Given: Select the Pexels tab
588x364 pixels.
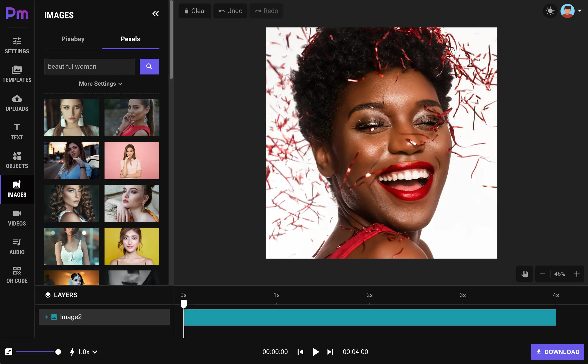Looking at the screenshot, I should click(130, 39).
